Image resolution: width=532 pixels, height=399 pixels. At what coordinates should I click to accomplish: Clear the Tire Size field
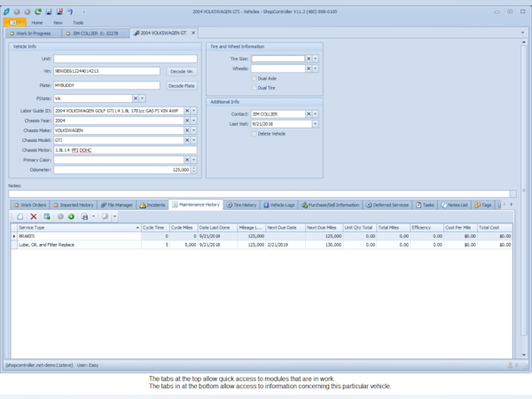pos(309,59)
